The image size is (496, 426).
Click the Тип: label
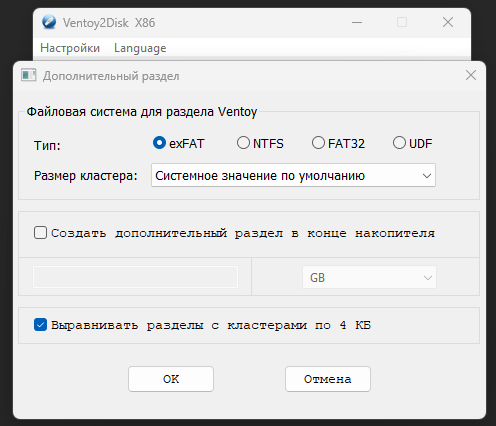pos(47,146)
